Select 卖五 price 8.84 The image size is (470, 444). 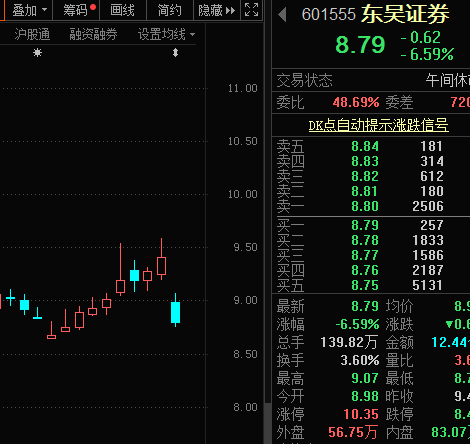coord(365,146)
